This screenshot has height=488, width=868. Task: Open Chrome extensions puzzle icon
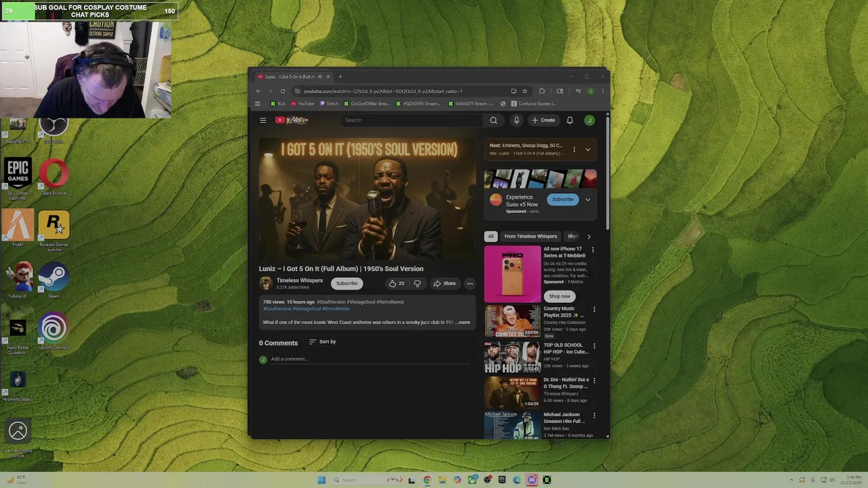point(541,91)
